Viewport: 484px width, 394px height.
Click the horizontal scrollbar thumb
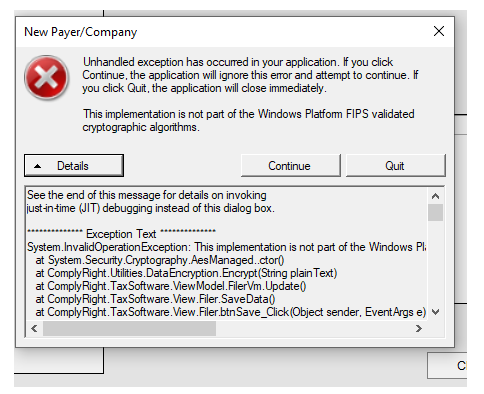tap(129, 329)
